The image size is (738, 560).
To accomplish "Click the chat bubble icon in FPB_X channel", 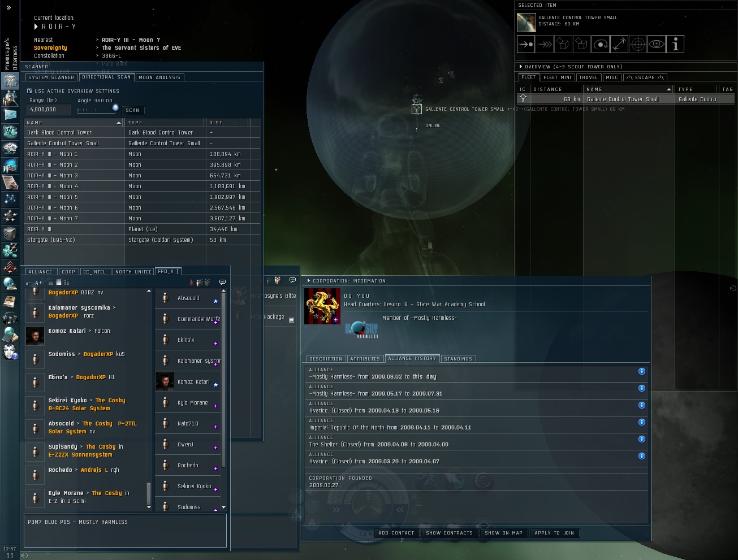I will [222, 282].
